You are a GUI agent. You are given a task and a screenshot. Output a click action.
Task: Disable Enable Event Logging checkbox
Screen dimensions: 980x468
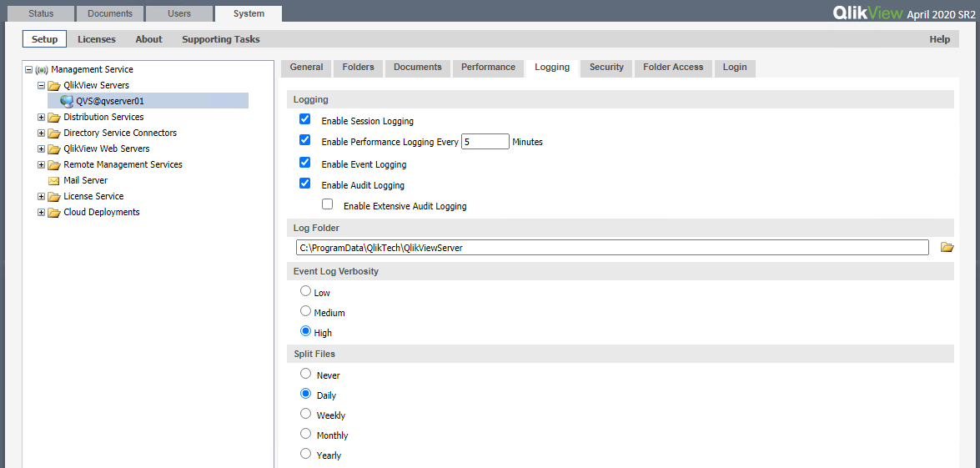[305, 163]
